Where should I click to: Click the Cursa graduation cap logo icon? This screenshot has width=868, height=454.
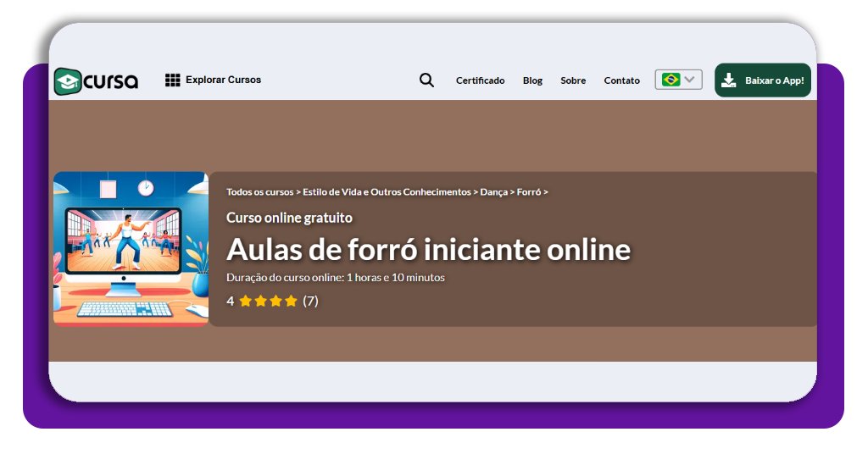point(68,81)
